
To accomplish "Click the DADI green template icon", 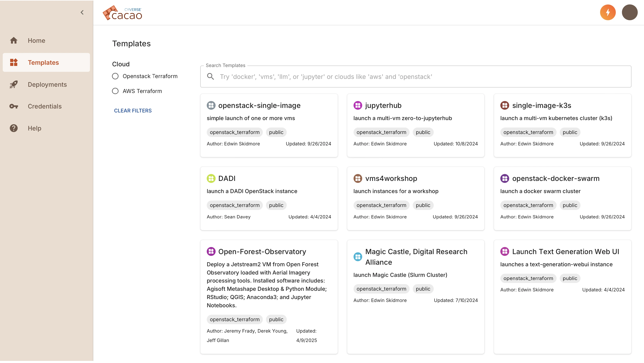I will coord(211,179).
